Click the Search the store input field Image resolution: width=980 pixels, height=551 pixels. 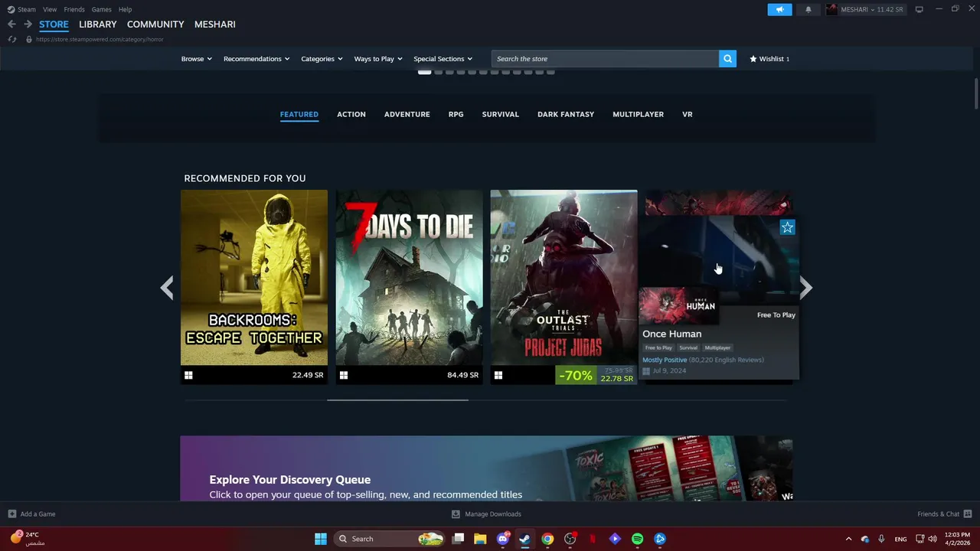[605, 59]
